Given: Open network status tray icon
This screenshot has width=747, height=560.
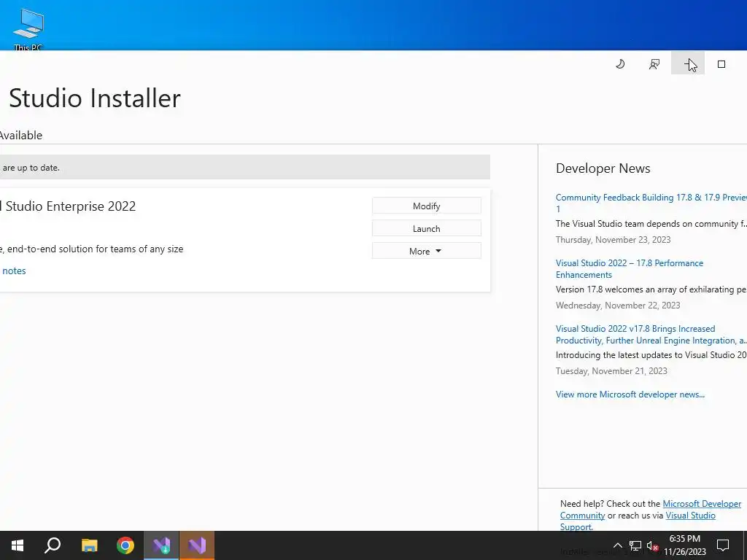Looking at the screenshot, I should tap(635, 545).
